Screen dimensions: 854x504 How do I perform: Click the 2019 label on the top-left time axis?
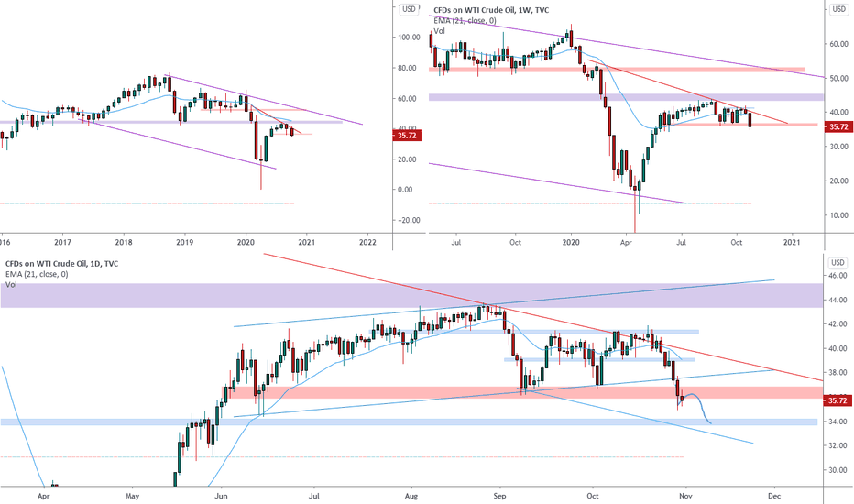point(184,242)
